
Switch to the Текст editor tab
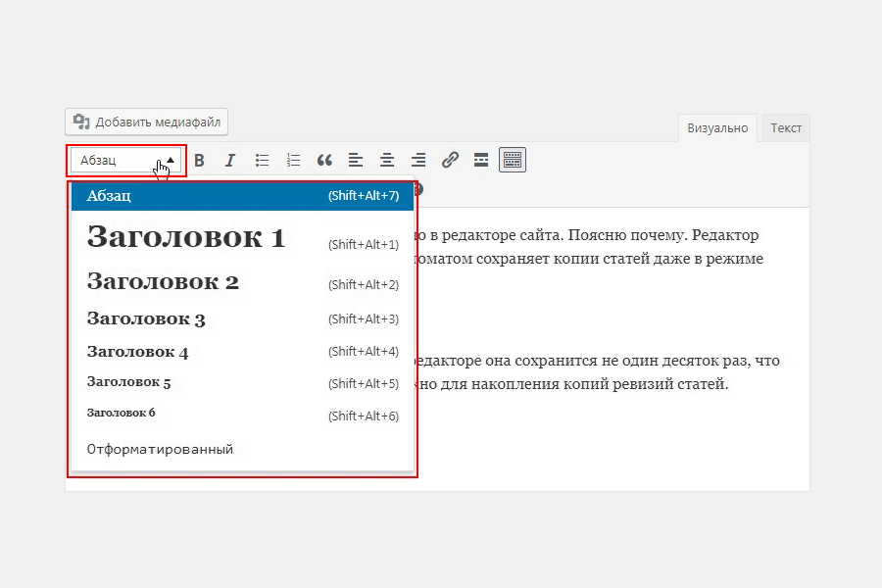click(x=785, y=128)
